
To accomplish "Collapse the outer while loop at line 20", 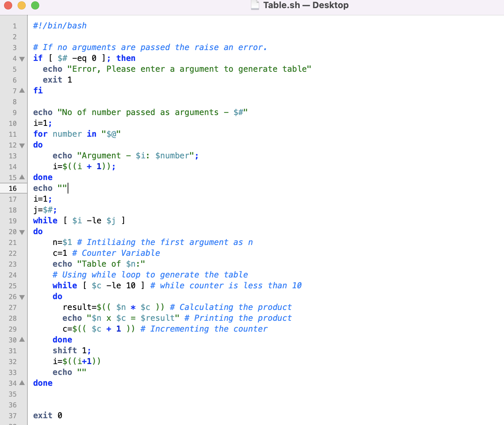I will tap(22, 232).
